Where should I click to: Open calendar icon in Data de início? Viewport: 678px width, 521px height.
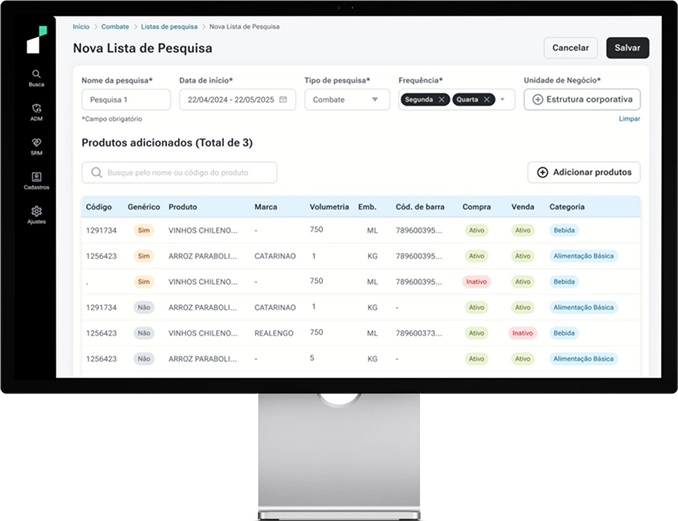point(283,100)
